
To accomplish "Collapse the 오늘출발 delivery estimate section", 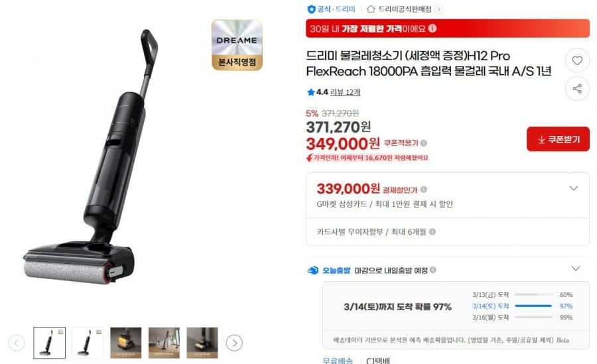I will [576, 269].
